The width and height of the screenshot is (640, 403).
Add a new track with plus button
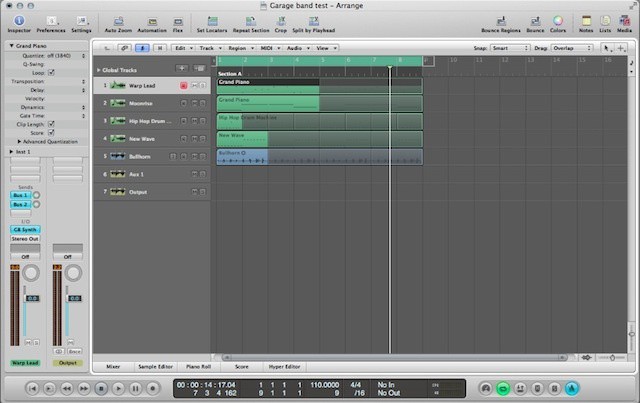[x=182, y=68]
